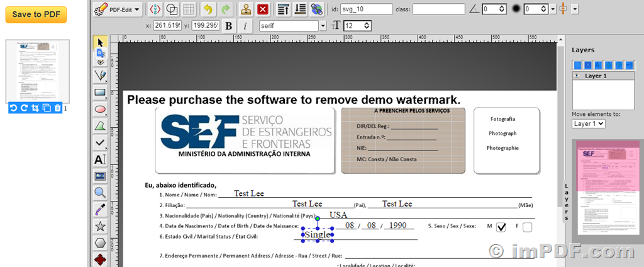Open the align position dropdown arrow
Image resolution: width=644 pixels, height=267 pixels.
tap(575, 9)
